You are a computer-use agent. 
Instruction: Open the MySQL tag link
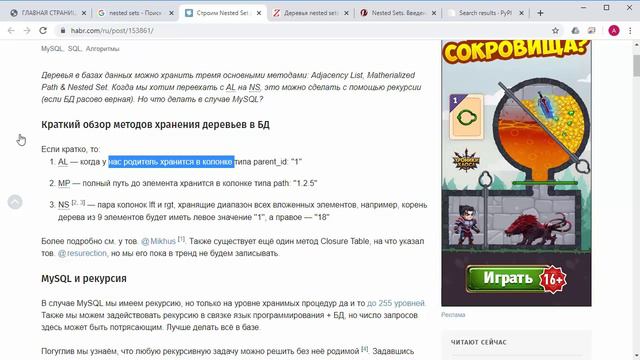[x=51, y=49]
